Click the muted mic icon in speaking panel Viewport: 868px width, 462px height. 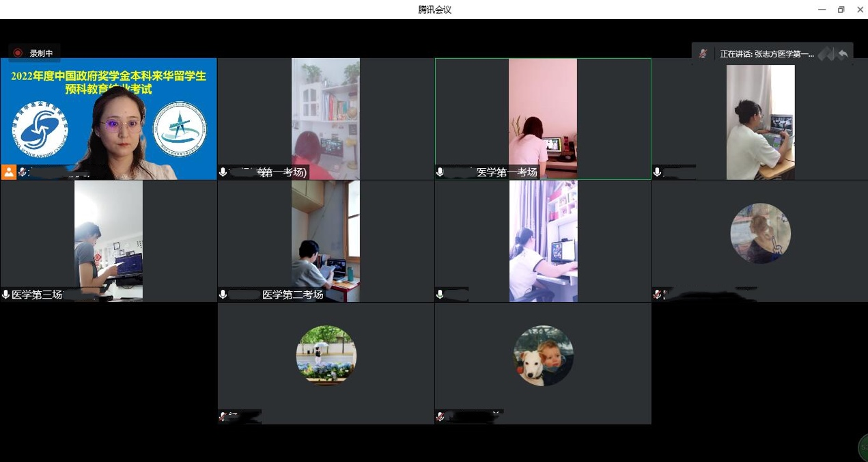pos(703,54)
